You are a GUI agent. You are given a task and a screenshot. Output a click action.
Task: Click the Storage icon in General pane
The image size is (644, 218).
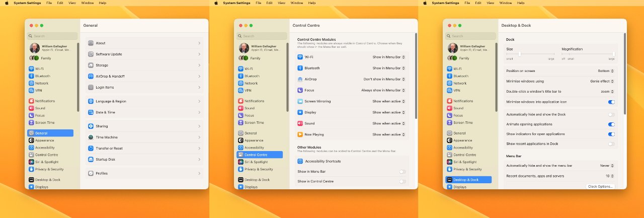(x=91, y=65)
